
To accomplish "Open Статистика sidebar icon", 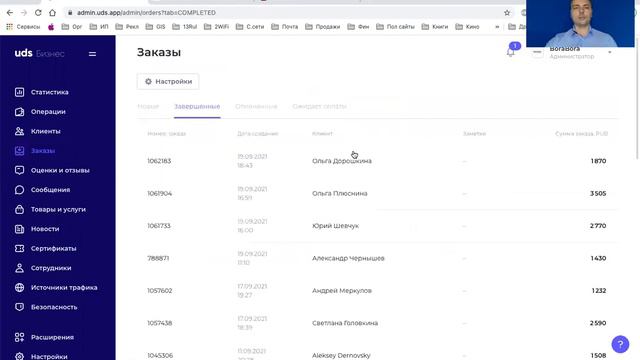I will tap(20, 92).
